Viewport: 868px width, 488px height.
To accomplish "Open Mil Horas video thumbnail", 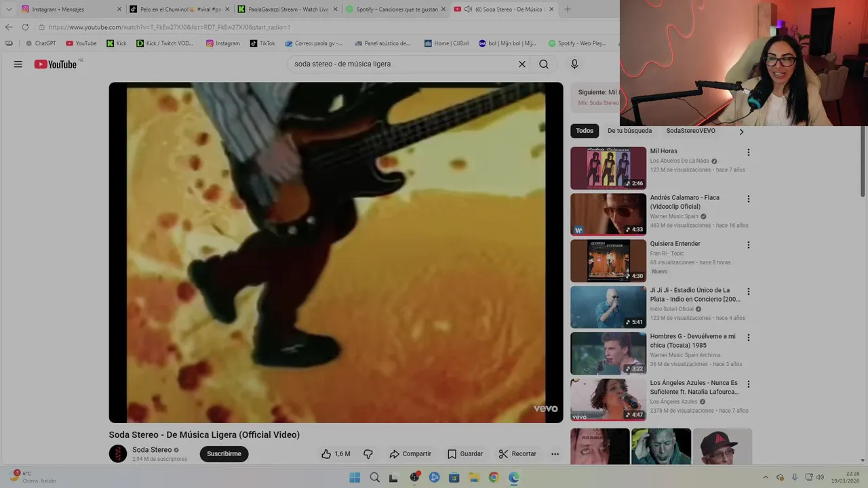I will point(608,168).
